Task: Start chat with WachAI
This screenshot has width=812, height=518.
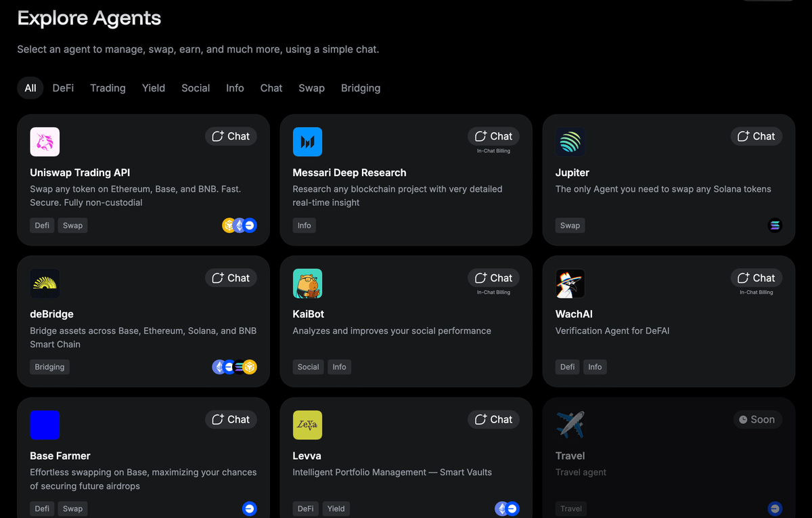Action: 757,278
